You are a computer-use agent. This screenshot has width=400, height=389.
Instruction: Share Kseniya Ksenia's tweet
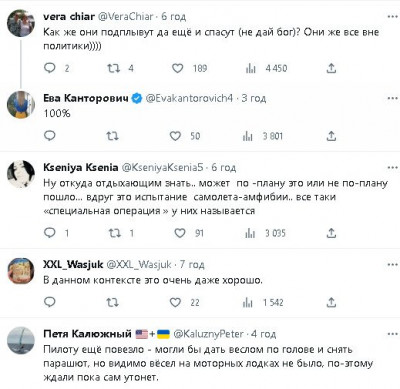point(331,233)
